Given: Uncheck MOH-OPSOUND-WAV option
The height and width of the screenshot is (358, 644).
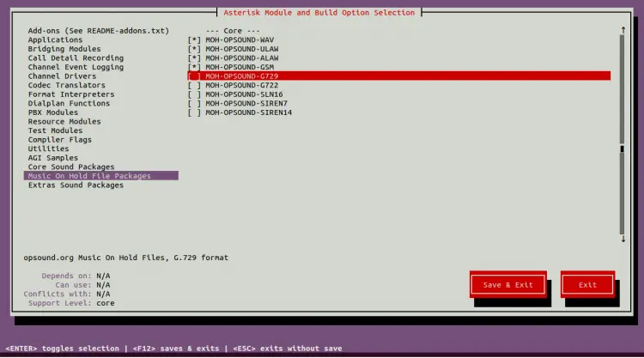Looking at the screenshot, I should 194,39.
